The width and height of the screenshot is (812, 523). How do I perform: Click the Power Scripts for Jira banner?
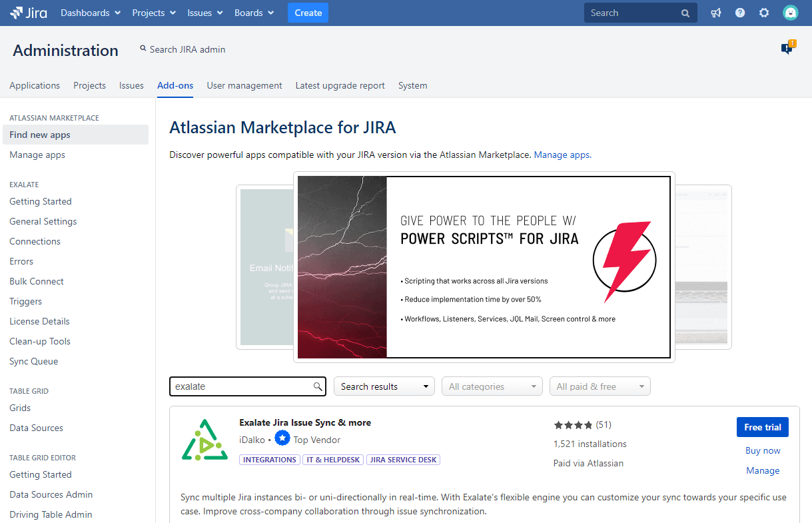coord(484,267)
